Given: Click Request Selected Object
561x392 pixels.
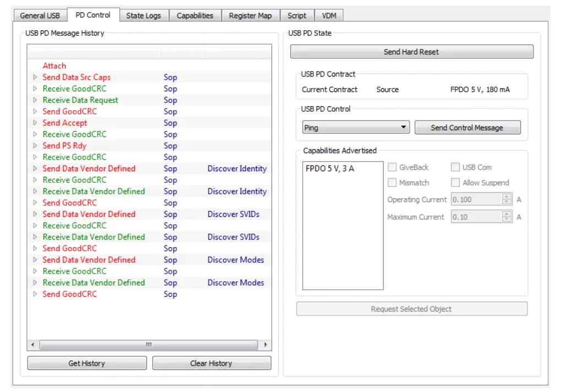Looking at the screenshot, I should [412, 309].
